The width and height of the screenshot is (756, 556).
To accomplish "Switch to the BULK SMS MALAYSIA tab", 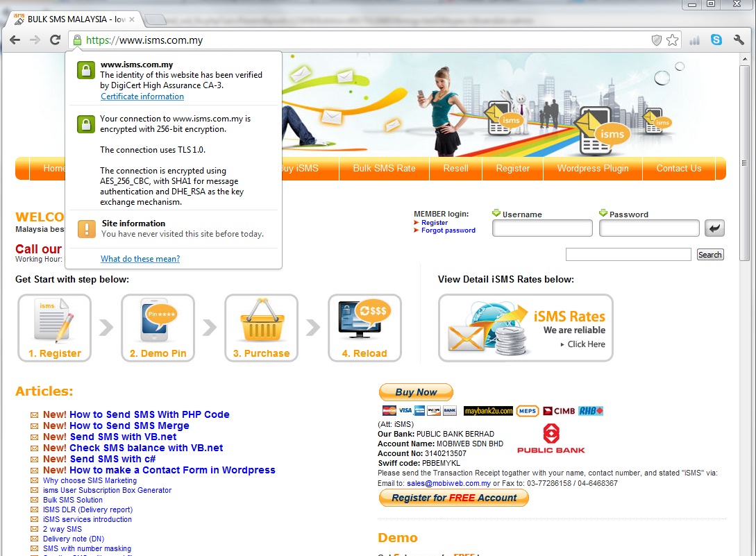I will [x=74, y=19].
